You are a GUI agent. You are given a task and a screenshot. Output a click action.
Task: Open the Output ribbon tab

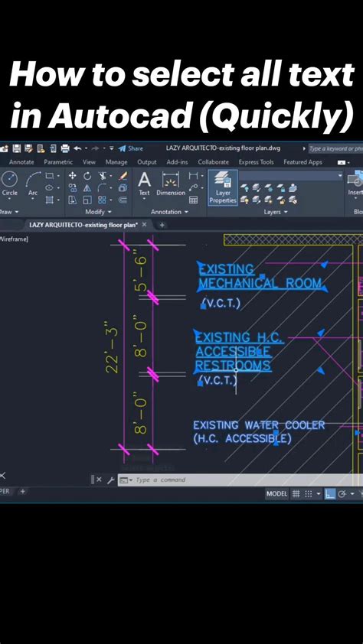[147, 162]
